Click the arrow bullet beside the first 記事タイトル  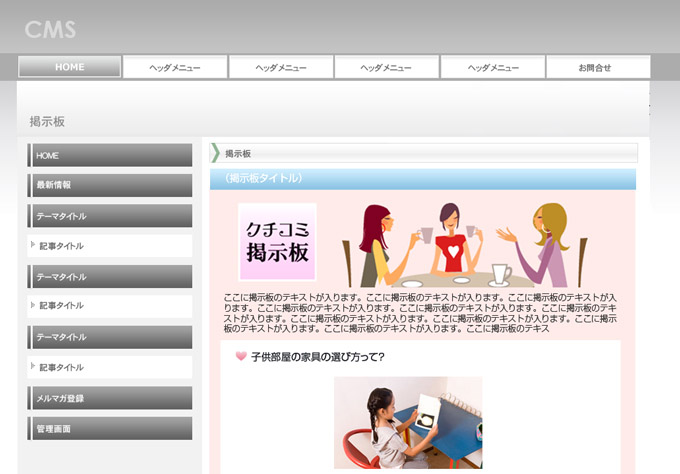33,245
